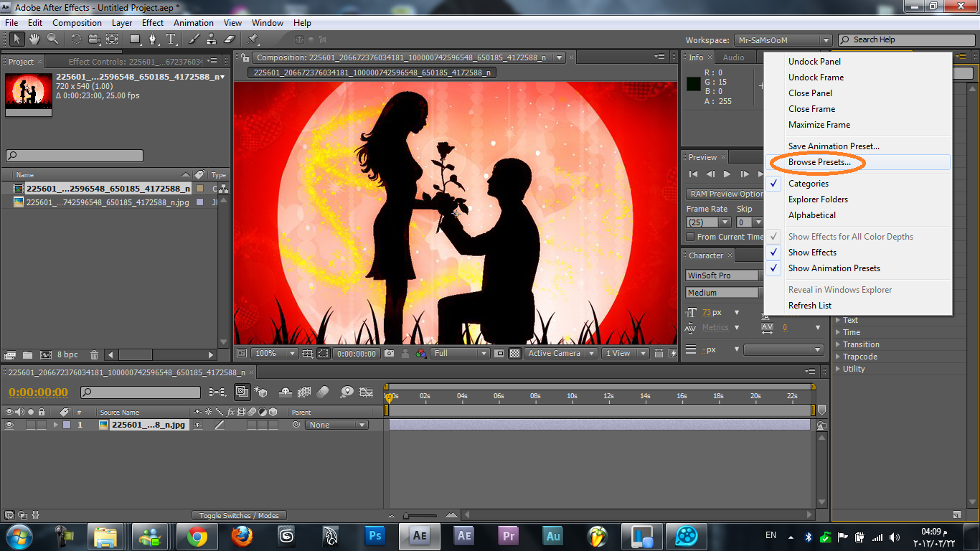Select the Rotation tool
Viewport: 980px width, 551px height.
tap(76, 39)
